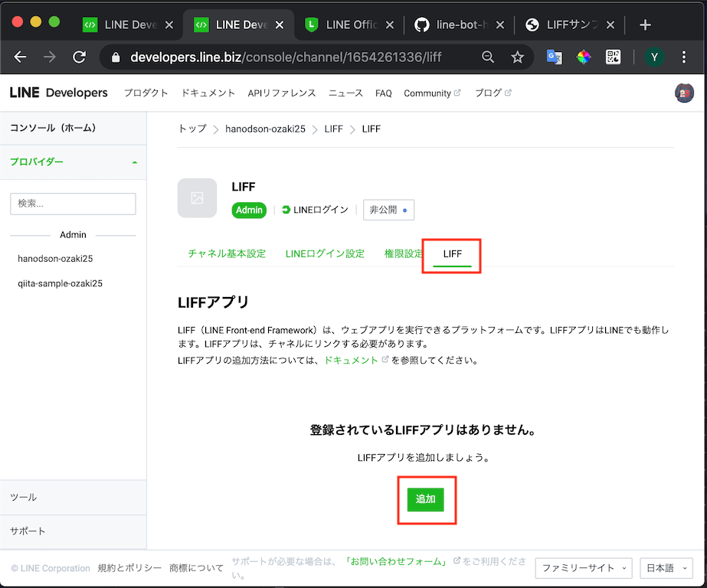The image size is (707, 588).
Task: Open the 日本語 language dropdown
Action: point(666,568)
